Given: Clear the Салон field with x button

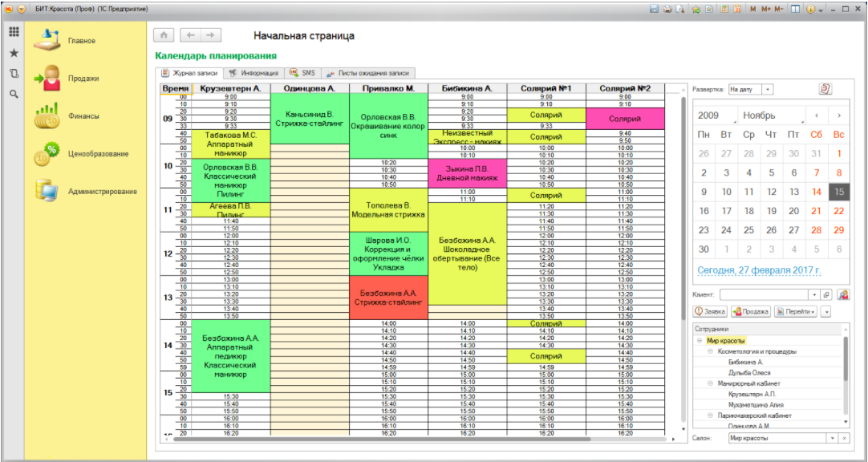Looking at the screenshot, I should [844, 438].
